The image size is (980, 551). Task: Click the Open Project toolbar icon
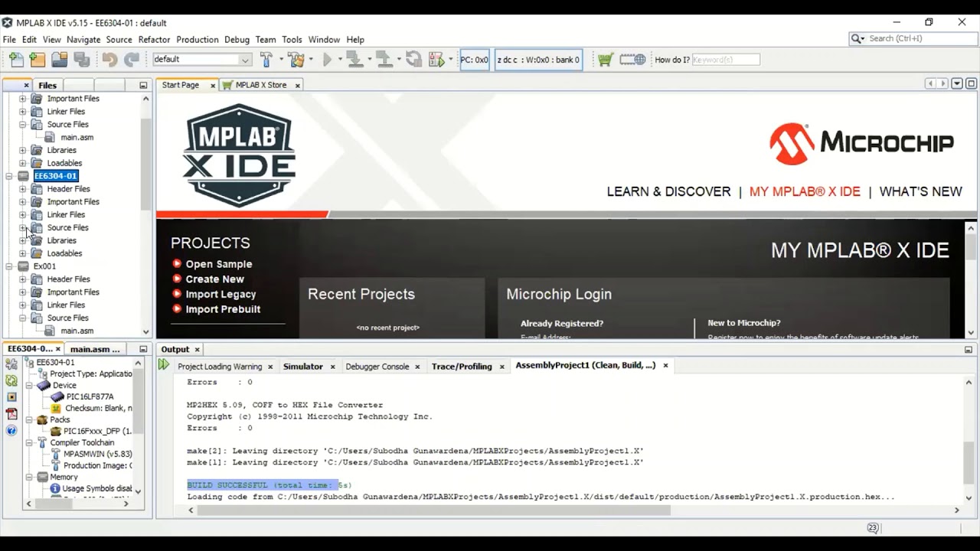[x=60, y=60]
